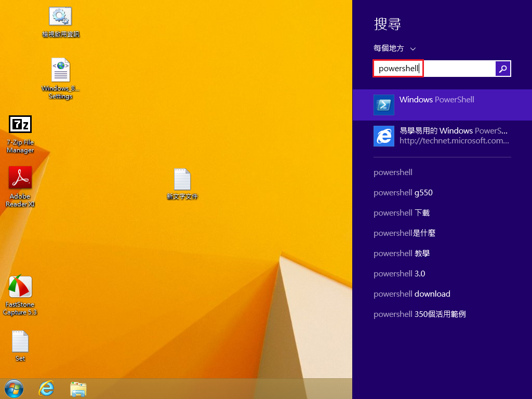Select the powershell 下載 suggestion

[402, 212]
